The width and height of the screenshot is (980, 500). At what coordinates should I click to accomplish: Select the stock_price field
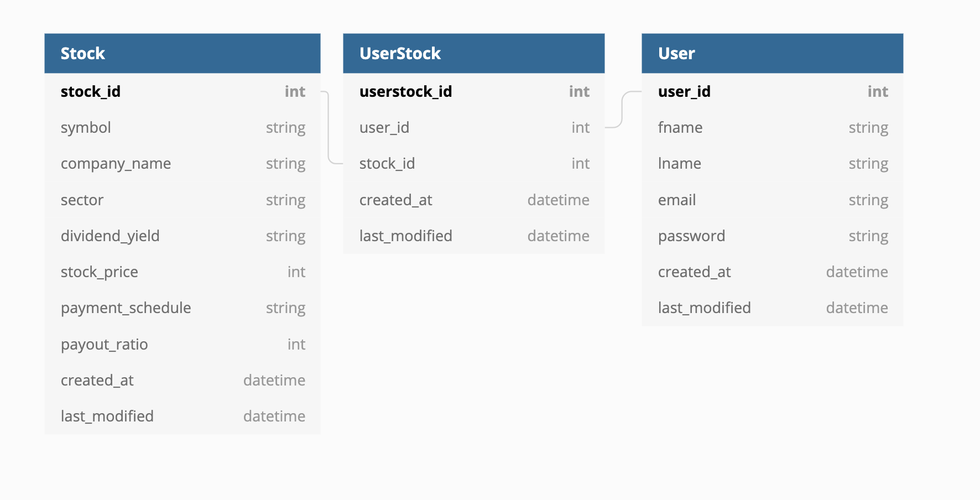(x=100, y=272)
